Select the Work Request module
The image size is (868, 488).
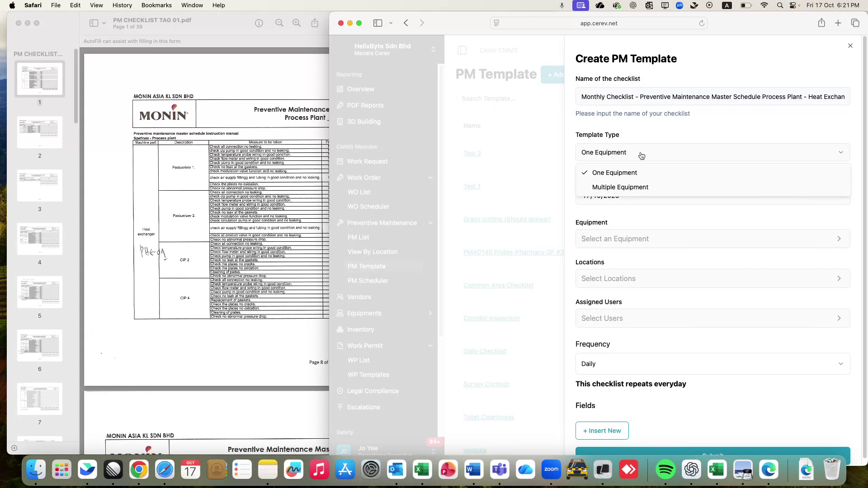(367, 161)
